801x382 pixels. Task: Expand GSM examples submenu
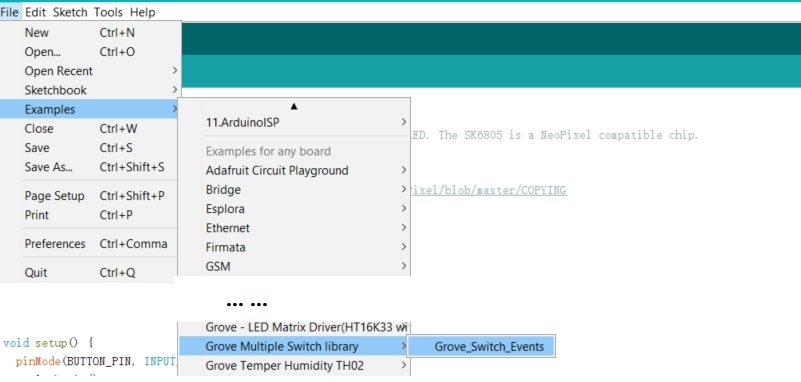294,266
